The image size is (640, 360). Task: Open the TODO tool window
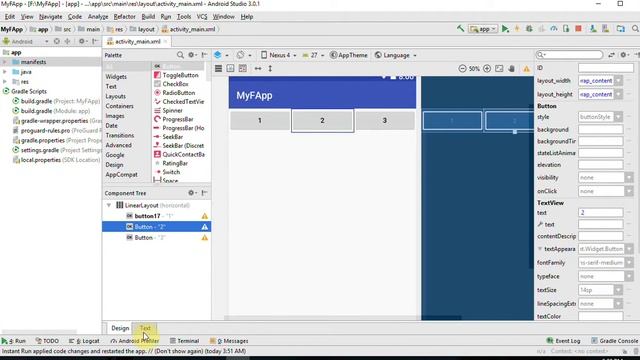click(47, 341)
